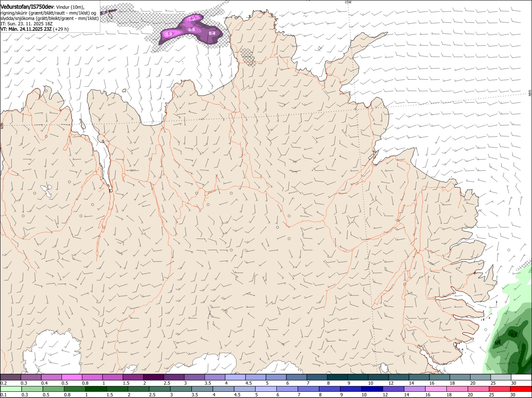Pick rain-scale swatch between 3.5 and 4
This screenshot has width=532, height=398.
(202, 389)
